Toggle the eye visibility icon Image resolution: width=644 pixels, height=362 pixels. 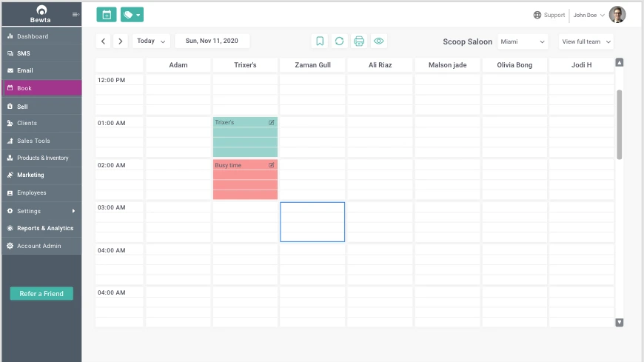(x=378, y=41)
